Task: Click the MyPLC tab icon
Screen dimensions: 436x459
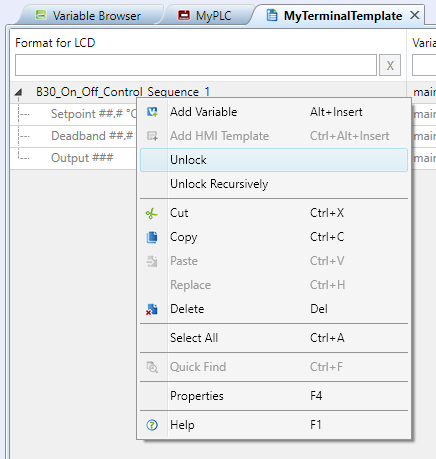Action: coord(184,15)
